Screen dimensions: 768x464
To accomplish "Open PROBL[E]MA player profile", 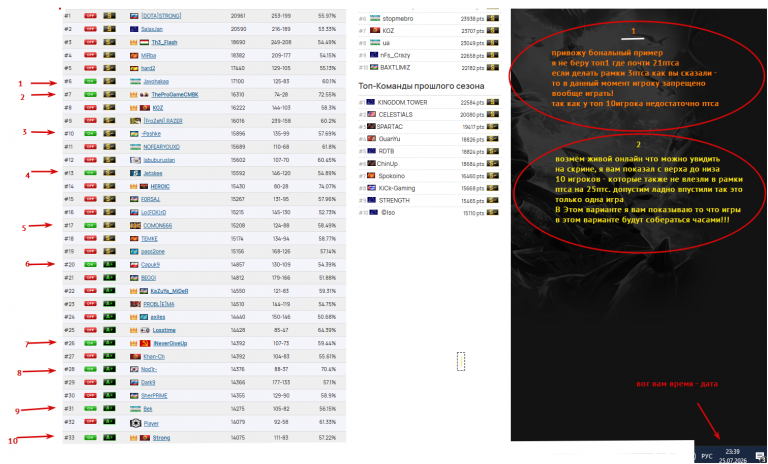I will click(x=159, y=304).
